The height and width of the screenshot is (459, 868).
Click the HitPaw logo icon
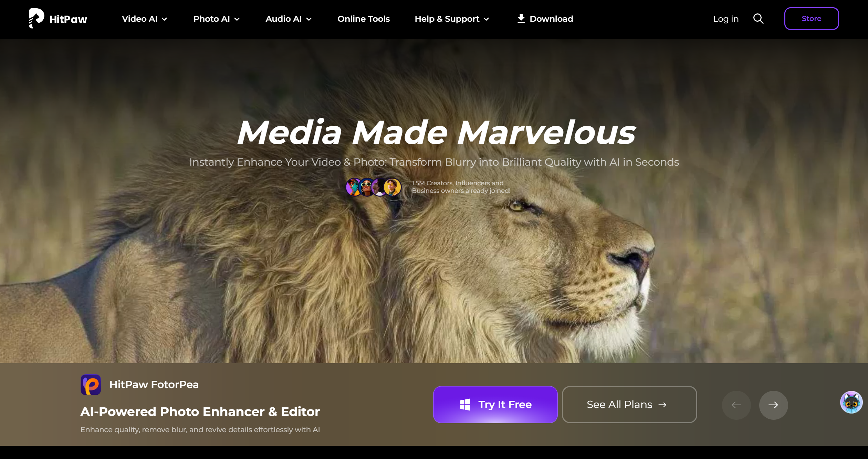36,18
